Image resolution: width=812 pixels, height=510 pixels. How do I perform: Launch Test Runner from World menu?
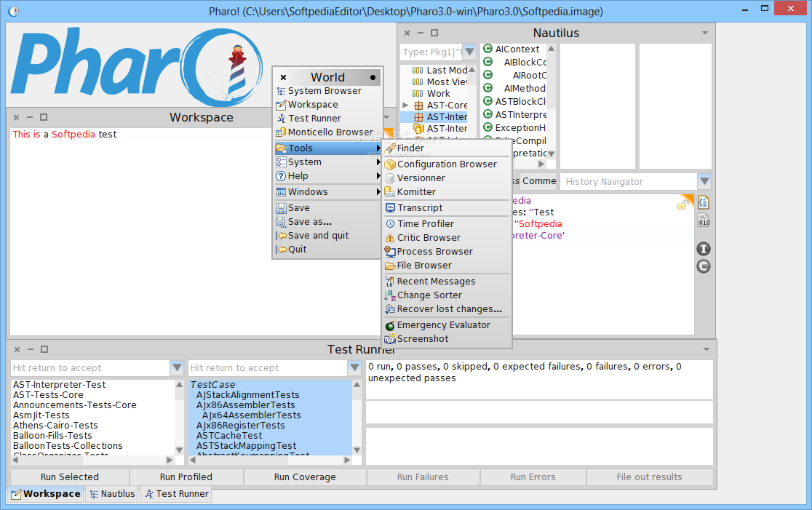pos(328,119)
